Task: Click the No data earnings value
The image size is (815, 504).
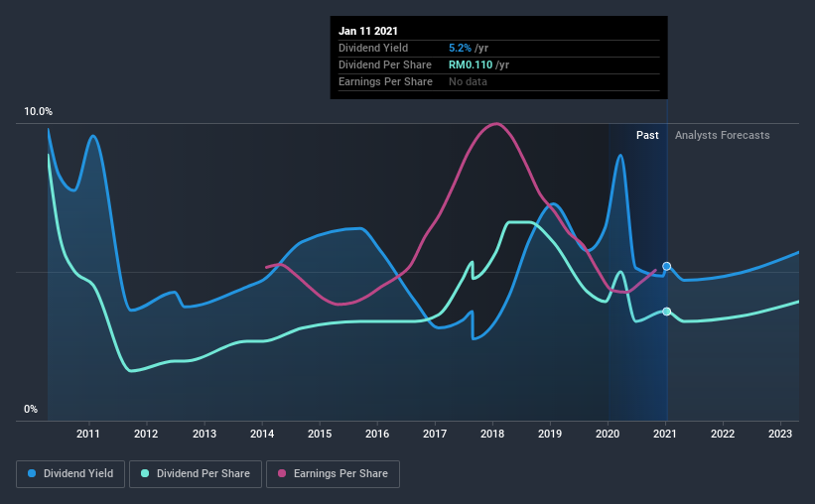Action: [x=468, y=81]
